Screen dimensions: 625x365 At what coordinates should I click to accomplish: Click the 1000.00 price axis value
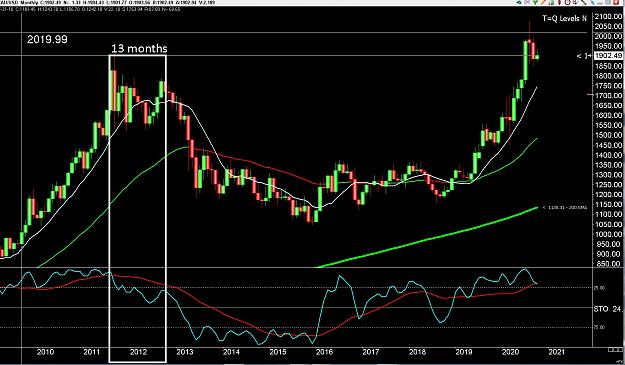pyautogui.click(x=608, y=234)
